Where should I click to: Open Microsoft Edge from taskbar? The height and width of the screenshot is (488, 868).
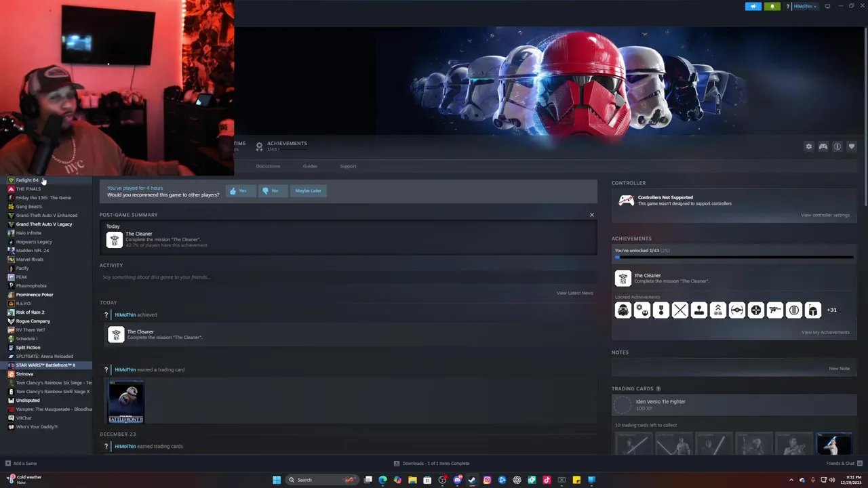[x=382, y=480]
